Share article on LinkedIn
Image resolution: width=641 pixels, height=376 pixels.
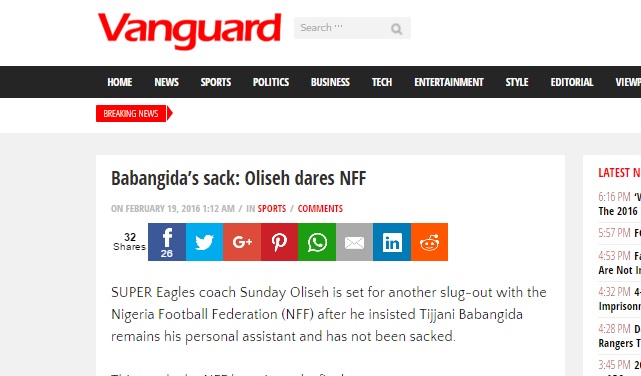point(392,242)
